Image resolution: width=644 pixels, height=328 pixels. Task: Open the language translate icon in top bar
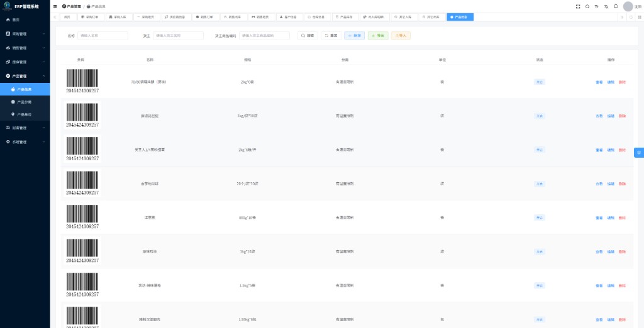click(x=606, y=6)
